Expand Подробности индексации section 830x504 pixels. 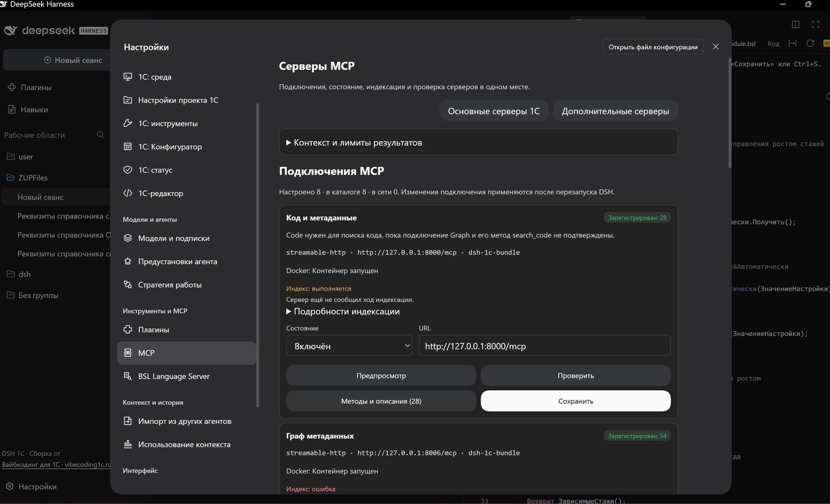(x=343, y=311)
